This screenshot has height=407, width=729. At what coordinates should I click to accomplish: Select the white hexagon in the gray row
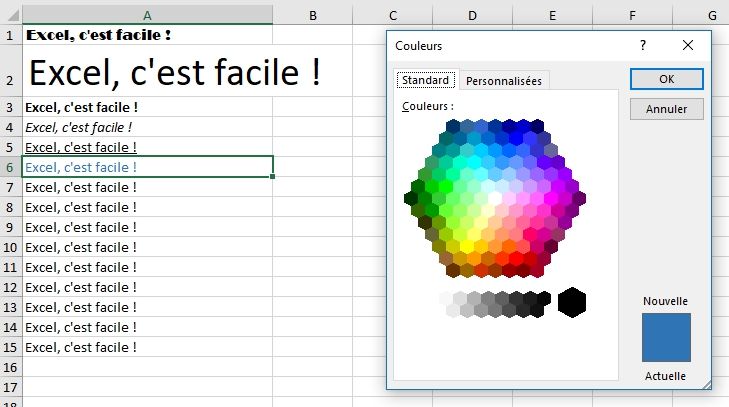point(446,298)
